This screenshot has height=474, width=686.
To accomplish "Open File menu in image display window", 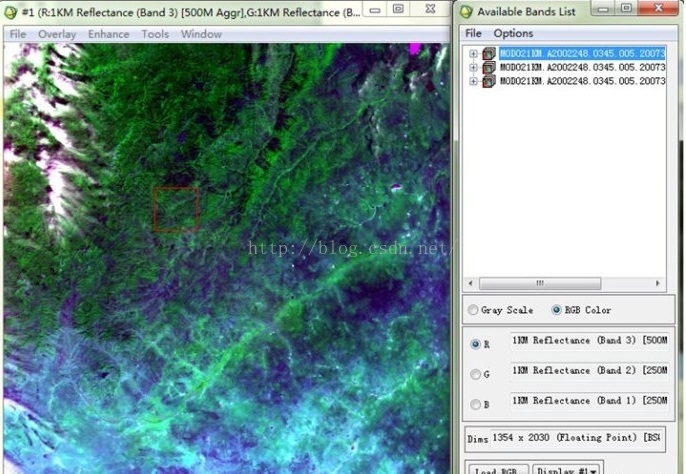I will (18, 34).
